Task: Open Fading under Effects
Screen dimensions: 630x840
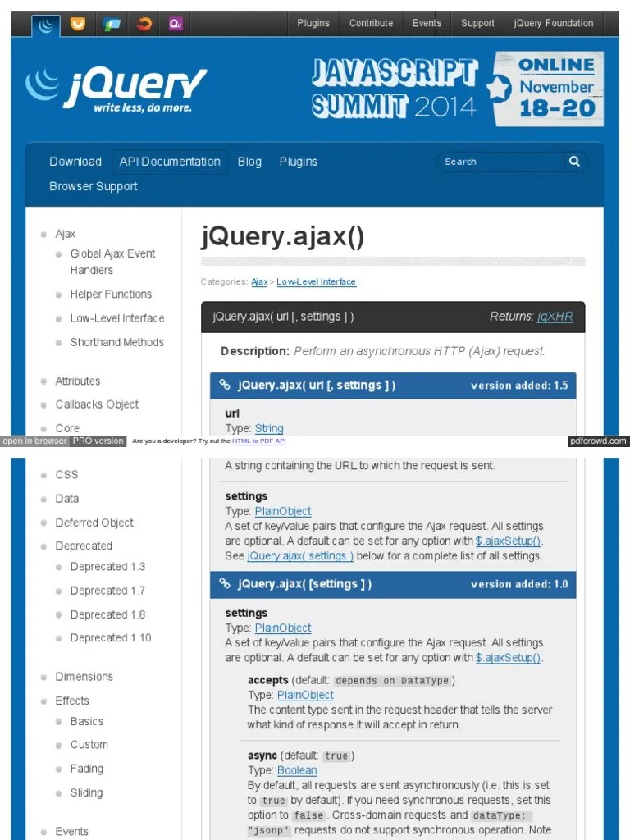Action: [x=87, y=769]
